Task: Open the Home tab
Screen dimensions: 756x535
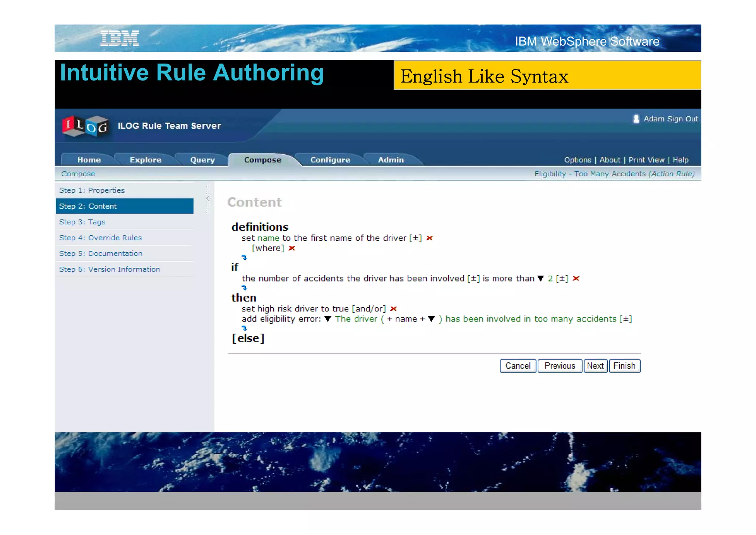Action: [89, 160]
